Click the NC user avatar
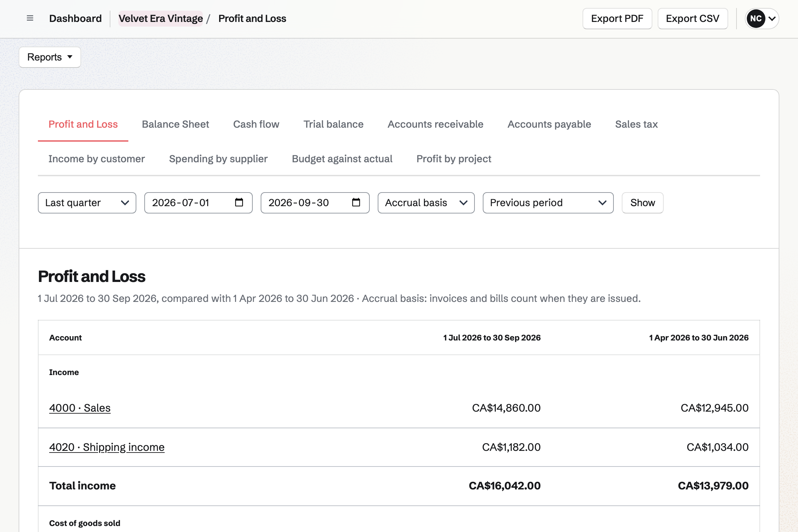Screen dimensions: 798x532 pos(755,19)
